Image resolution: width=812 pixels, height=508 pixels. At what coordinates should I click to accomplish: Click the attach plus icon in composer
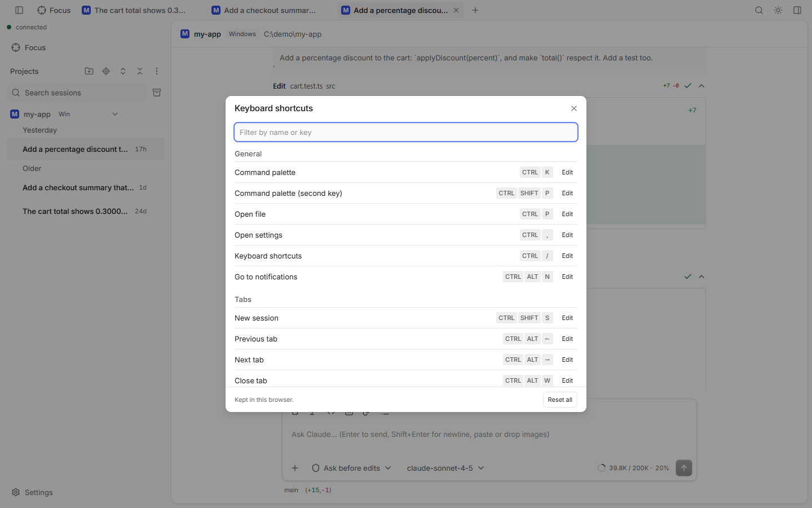(x=295, y=468)
